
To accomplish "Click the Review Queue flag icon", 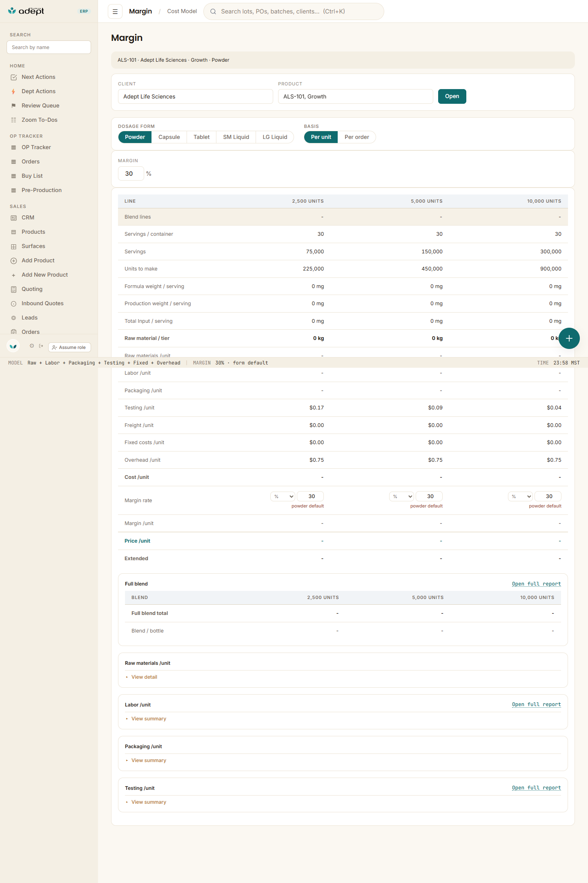I will click(13, 106).
